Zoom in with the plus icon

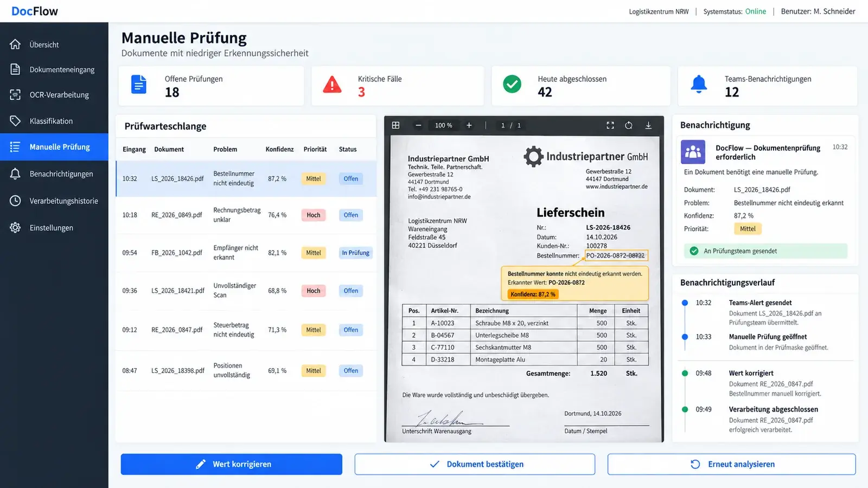[469, 125]
